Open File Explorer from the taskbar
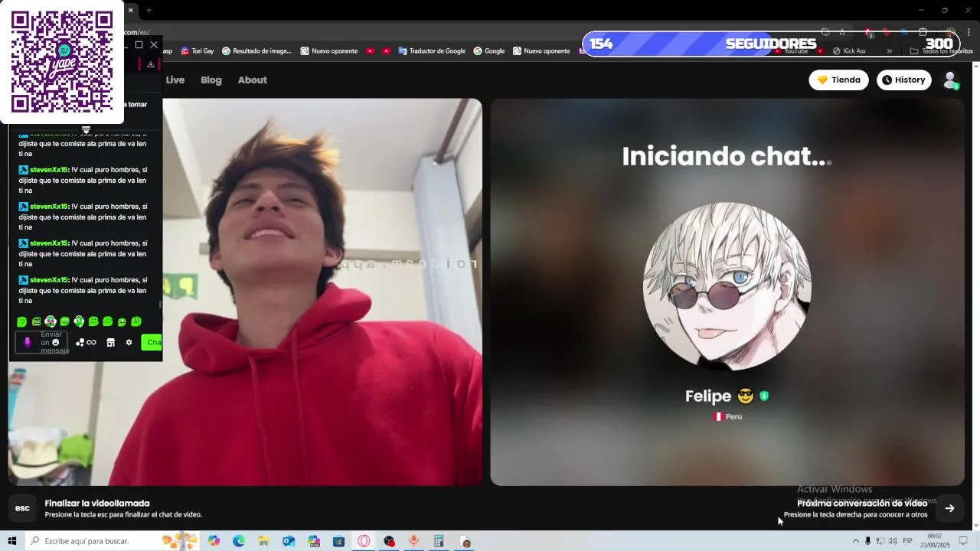Screen dimensions: 980x551 click(263, 541)
